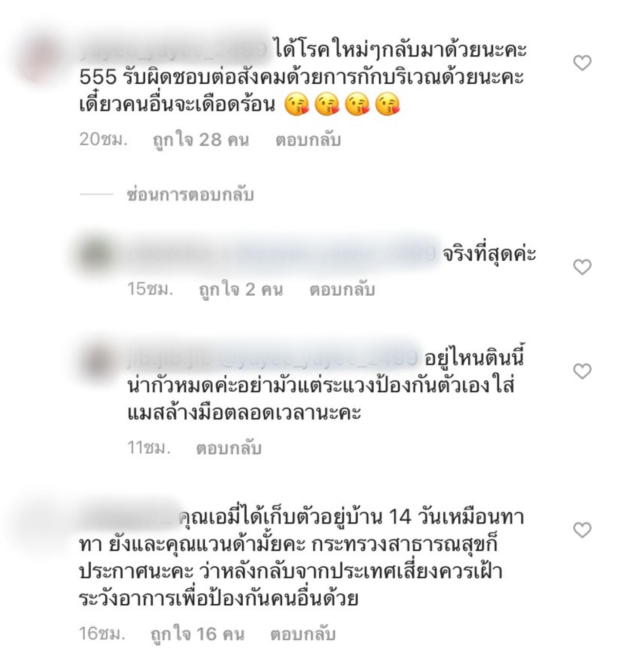Open mentioned user in จริงที่สุดค่ะ reply

[x=336, y=254]
